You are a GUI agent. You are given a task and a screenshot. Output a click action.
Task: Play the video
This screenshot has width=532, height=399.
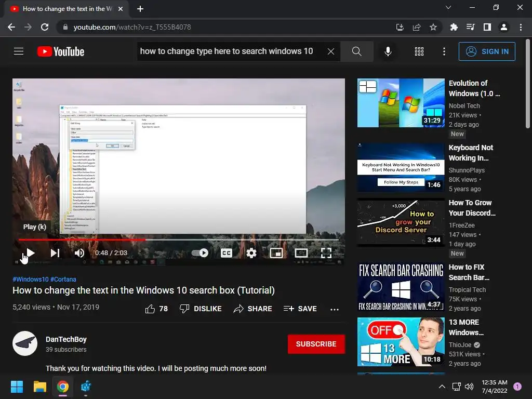[30, 253]
